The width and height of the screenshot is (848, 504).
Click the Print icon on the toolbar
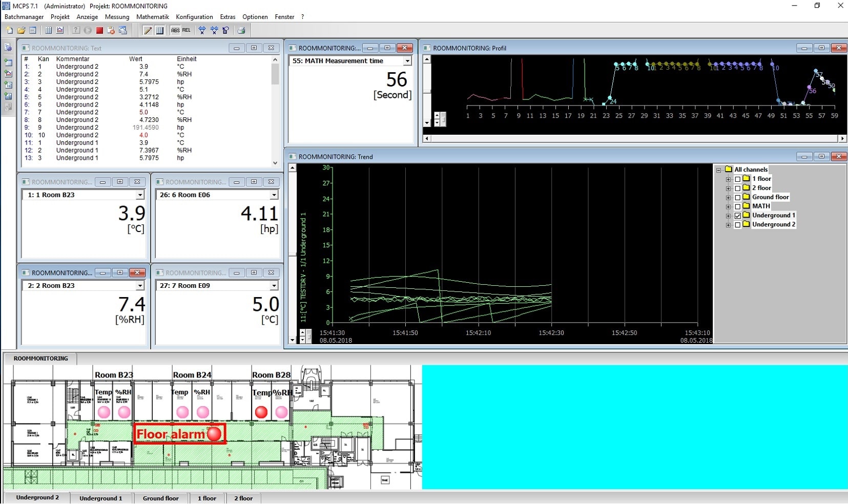tap(242, 30)
